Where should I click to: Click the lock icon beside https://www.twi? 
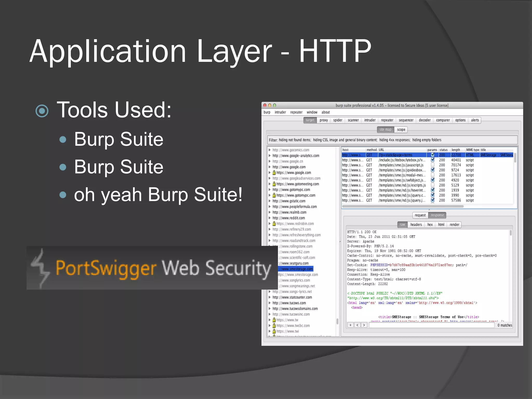274,331
